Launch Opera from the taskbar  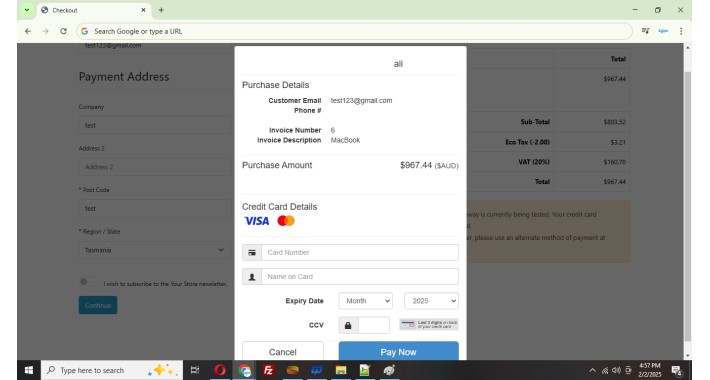(x=220, y=370)
